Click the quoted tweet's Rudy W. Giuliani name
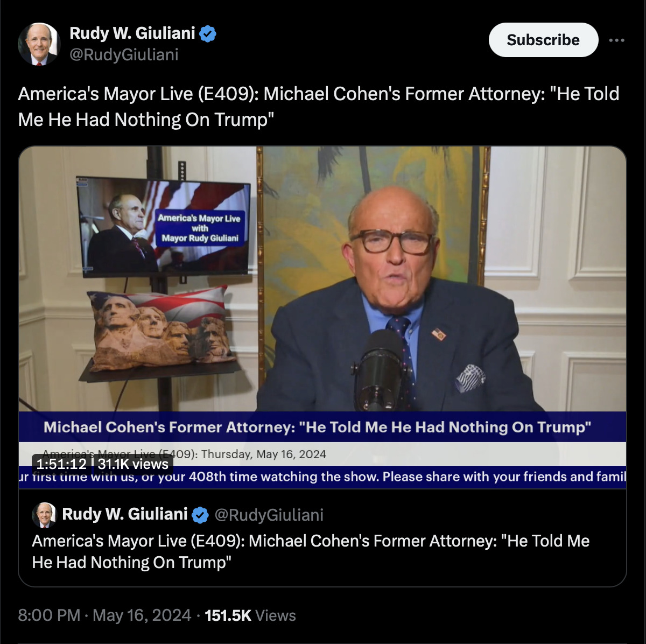 [x=125, y=514]
